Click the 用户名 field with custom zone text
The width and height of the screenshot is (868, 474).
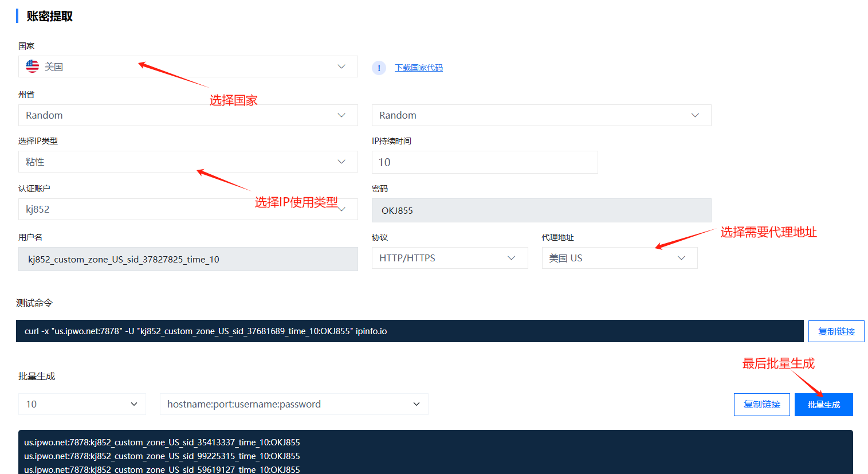point(188,258)
